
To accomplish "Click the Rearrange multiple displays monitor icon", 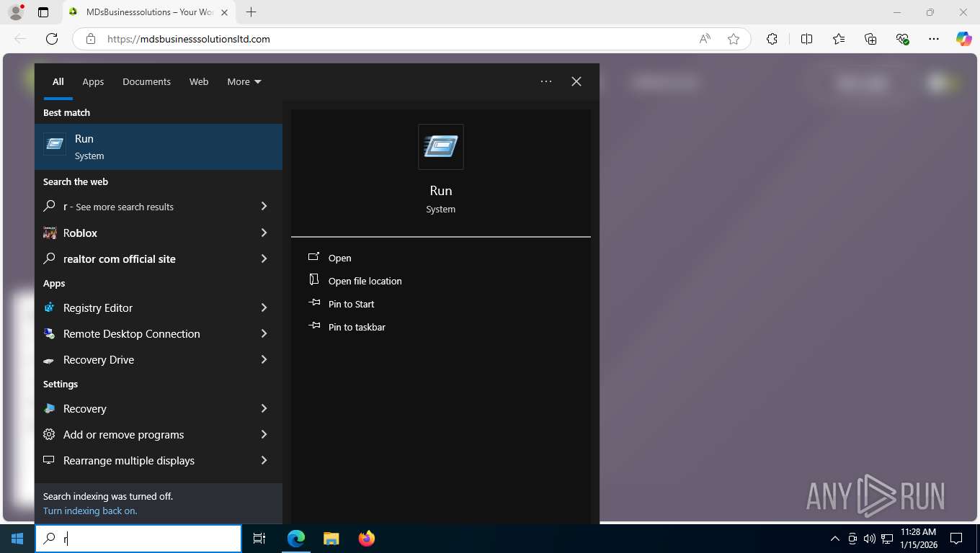I will 50,460.
